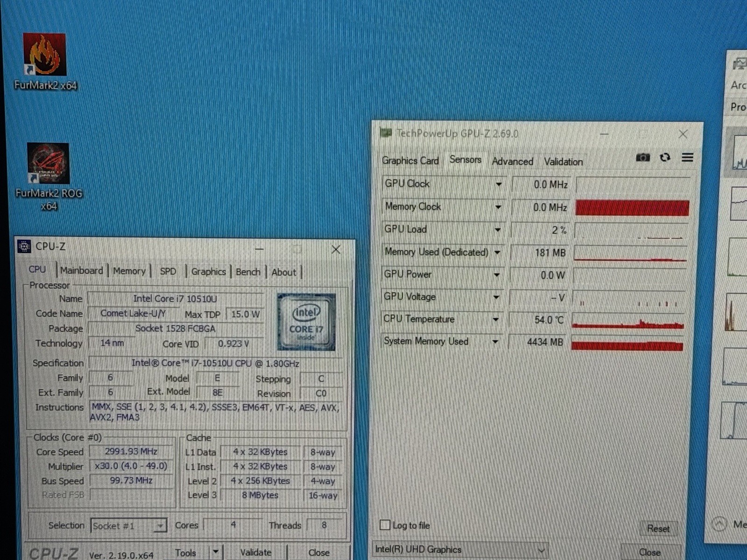Click the Memory Used 181 MB value
The width and height of the screenshot is (747, 560).
coord(539,252)
